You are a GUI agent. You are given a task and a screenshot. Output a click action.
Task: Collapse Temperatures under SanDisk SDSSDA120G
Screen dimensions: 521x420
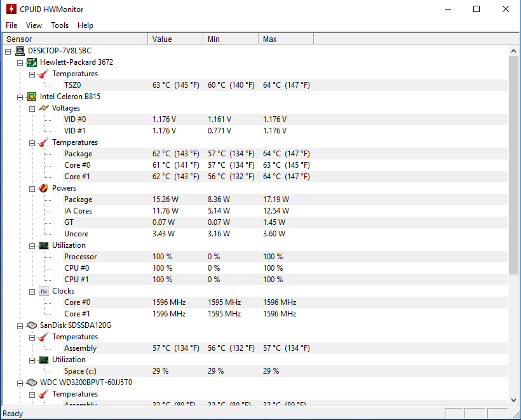[32, 337]
